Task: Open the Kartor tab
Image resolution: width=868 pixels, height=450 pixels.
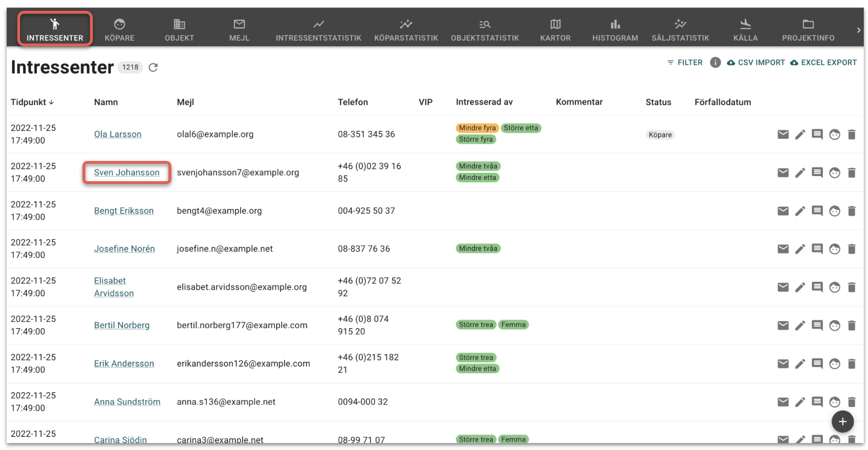Action: tap(555, 30)
